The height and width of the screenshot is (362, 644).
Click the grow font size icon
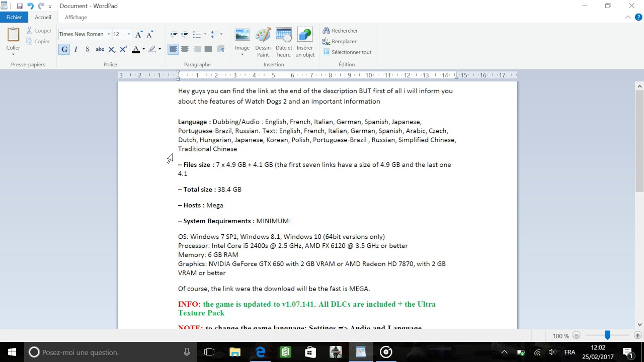click(x=139, y=34)
